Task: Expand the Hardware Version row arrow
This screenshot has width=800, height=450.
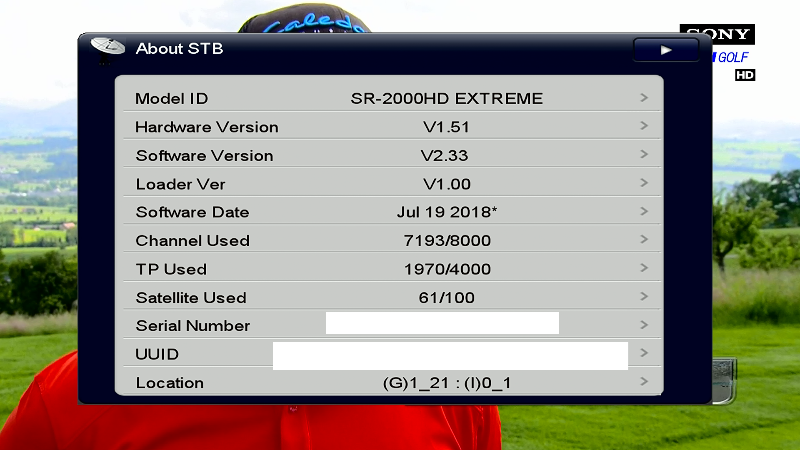Action: point(644,126)
